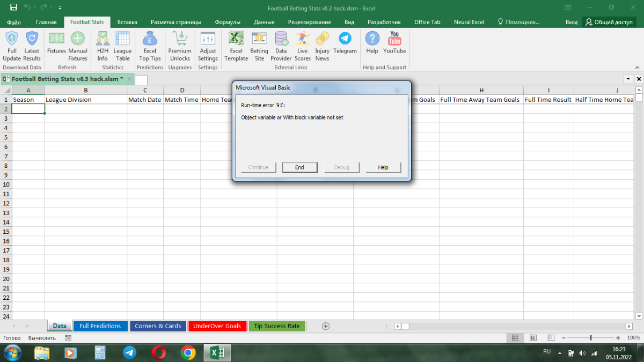Switch to Page Layout view

point(532,338)
